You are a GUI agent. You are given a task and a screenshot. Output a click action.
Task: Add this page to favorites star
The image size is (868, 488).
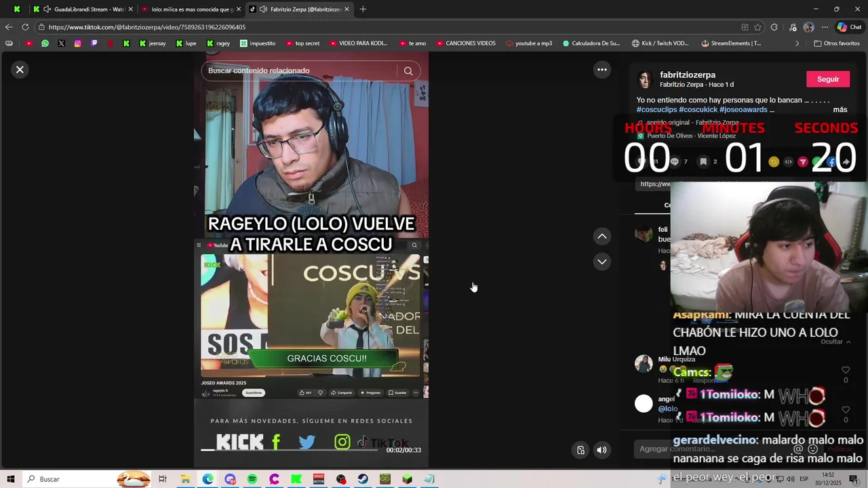[757, 27]
